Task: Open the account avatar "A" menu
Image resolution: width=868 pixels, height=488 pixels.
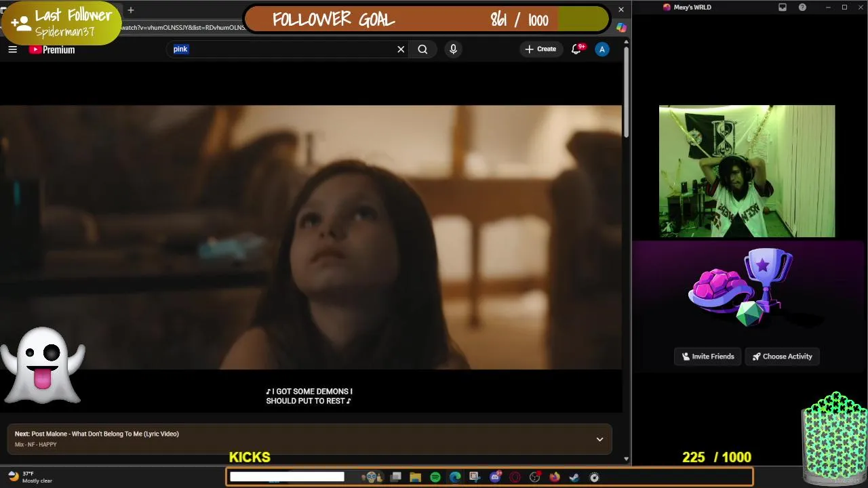Action: (x=601, y=49)
